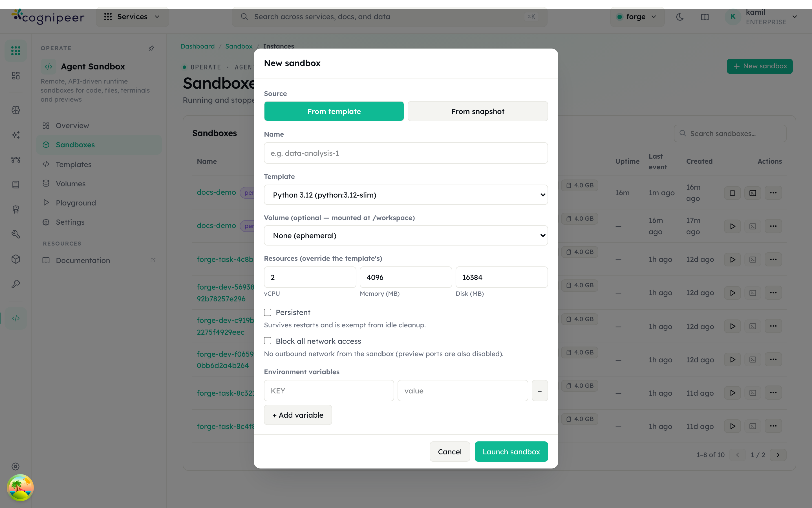The image size is (812, 508).
Task: Stop the running docs-demo sandbox
Action: click(732, 193)
